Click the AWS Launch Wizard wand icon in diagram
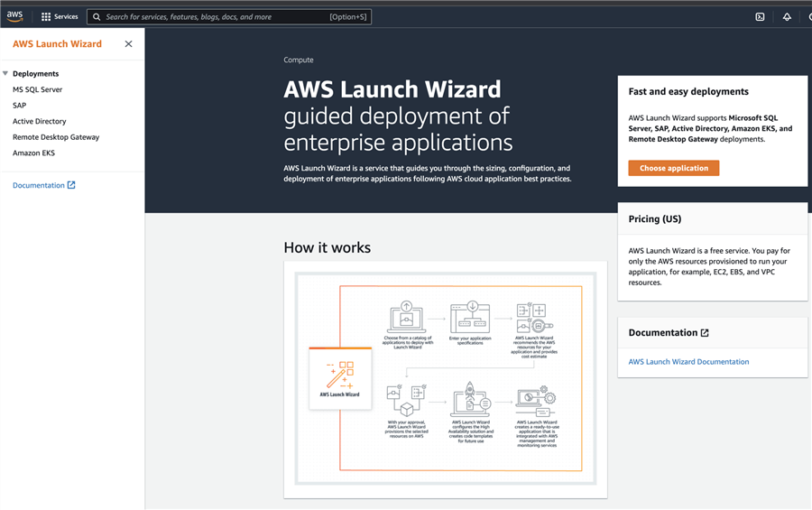Image resolution: width=812 pixels, height=510 pixels. (340, 376)
